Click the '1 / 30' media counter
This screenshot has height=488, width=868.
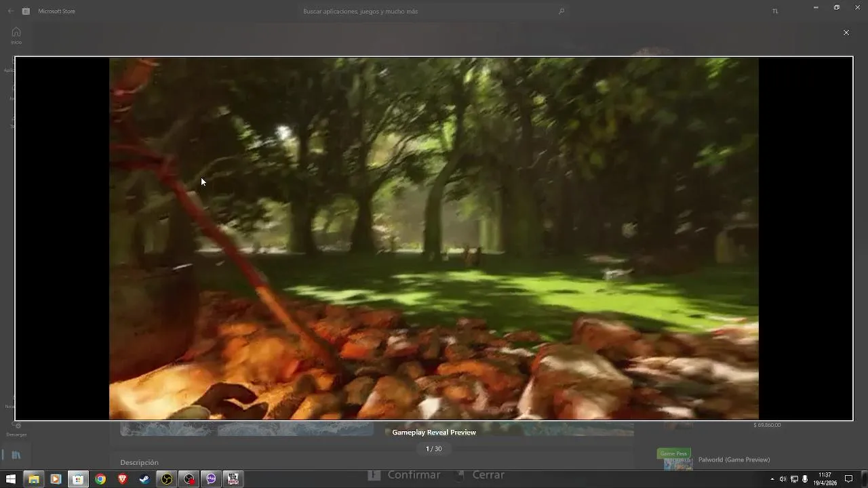(x=434, y=449)
